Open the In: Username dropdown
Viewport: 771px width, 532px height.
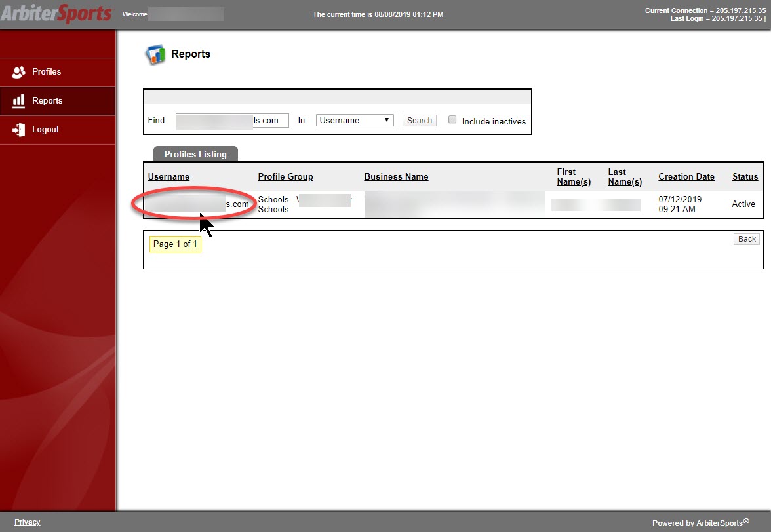[355, 121]
